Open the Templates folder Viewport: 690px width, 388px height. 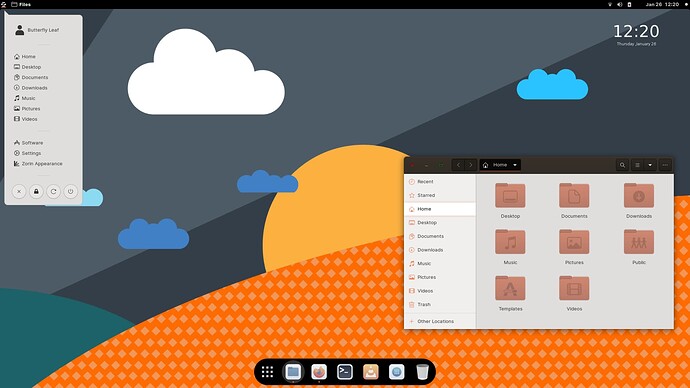point(510,293)
